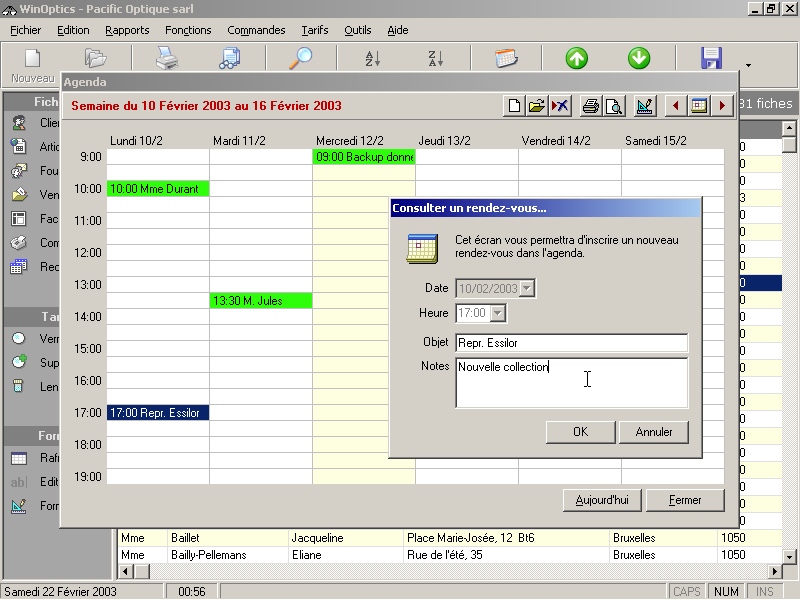This screenshot has width=800, height=600.
Task: Click the magnifying glass search icon in main toolbar
Action: click(300, 59)
